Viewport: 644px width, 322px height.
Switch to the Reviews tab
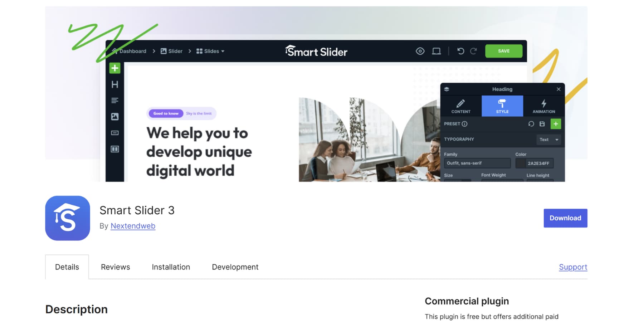[115, 267]
